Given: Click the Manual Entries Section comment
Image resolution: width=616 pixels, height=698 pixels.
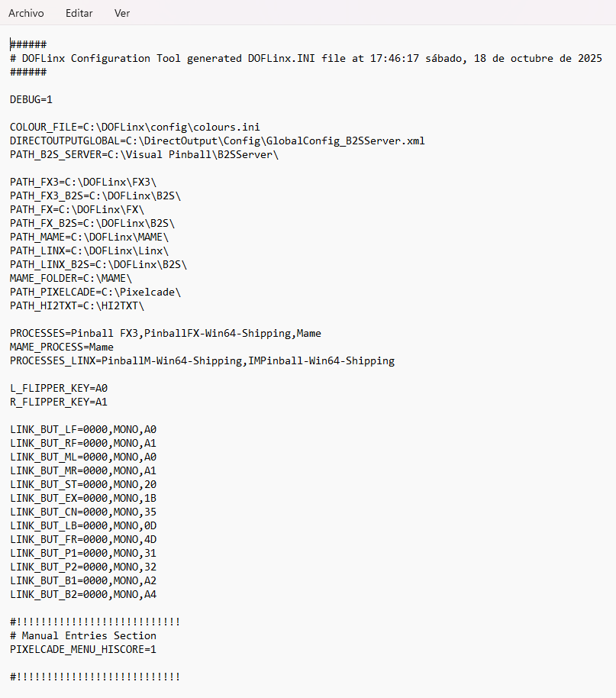Looking at the screenshot, I should coord(83,635).
